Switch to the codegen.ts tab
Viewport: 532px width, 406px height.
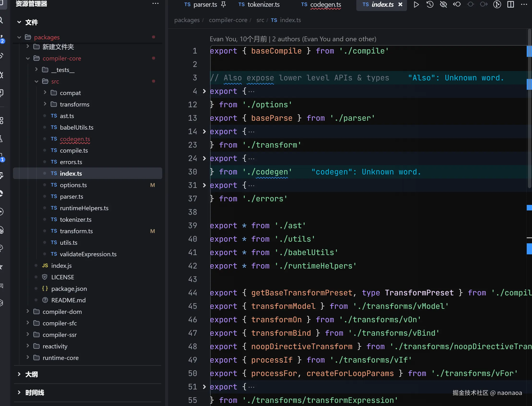[x=325, y=4]
